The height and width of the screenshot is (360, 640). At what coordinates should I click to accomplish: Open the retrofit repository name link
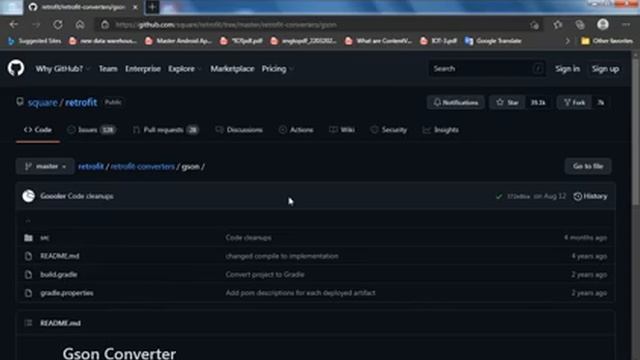point(81,102)
